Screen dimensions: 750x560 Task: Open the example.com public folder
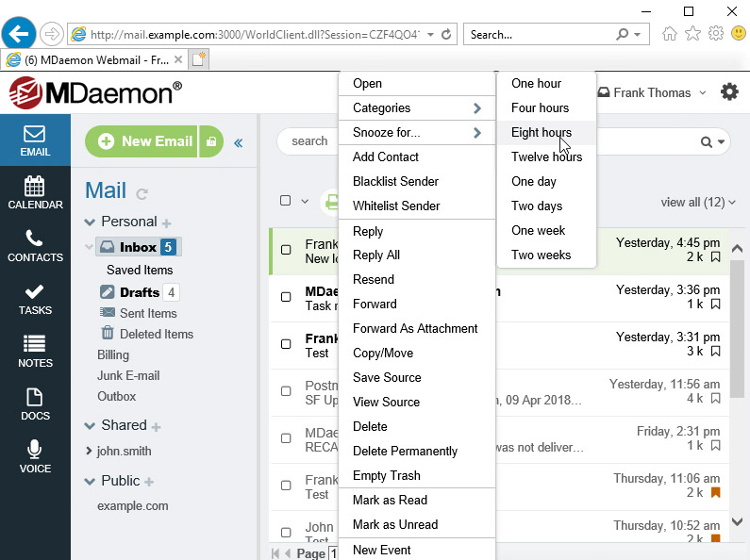click(x=132, y=505)
